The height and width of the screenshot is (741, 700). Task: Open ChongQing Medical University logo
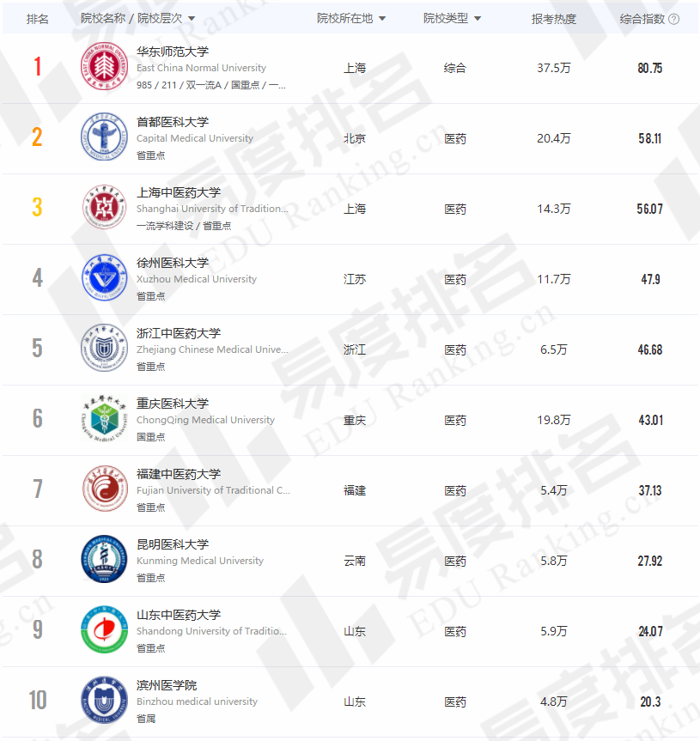coord(104,419)
